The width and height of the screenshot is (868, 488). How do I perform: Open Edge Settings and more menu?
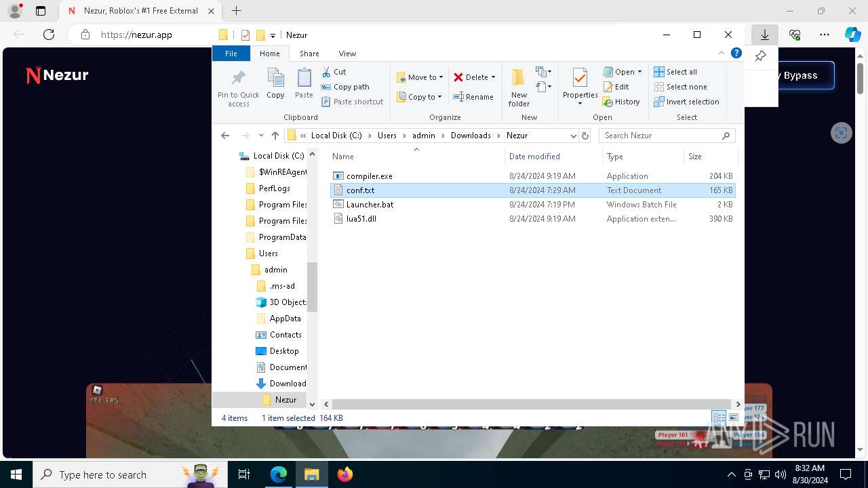coord(824,35)
